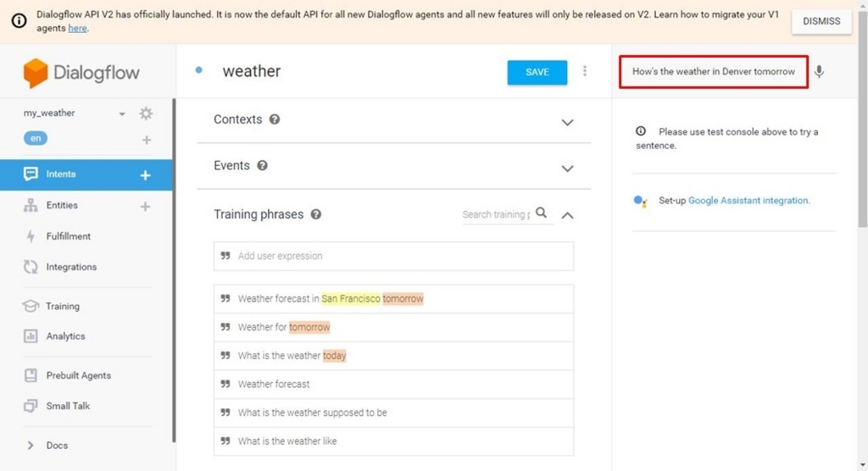Open the intent options three-dot menu
The image size is (868, 471).
coord(585,71)
